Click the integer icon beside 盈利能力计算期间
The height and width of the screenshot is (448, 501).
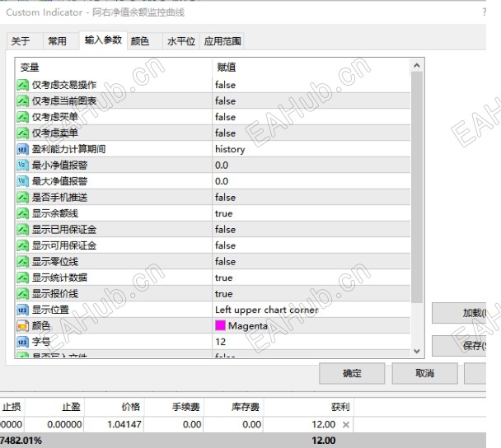[x=23, y=149]
